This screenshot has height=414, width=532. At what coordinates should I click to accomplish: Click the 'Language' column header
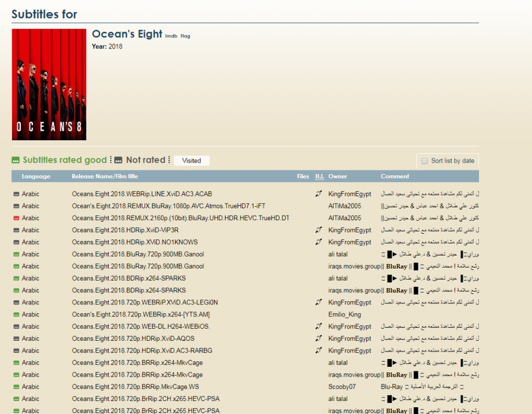pyautogui.click(x=36, y=177)
